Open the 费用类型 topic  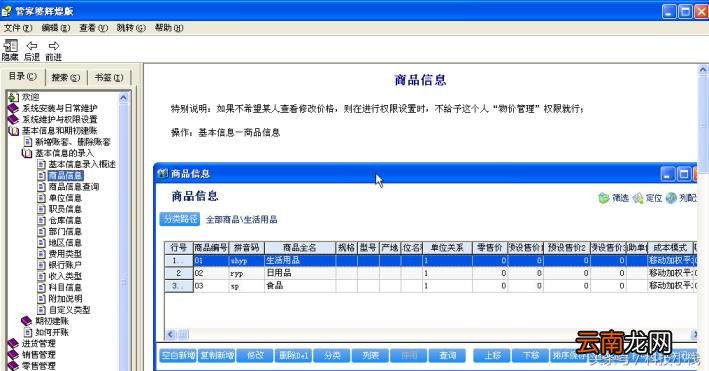point(65,254)
